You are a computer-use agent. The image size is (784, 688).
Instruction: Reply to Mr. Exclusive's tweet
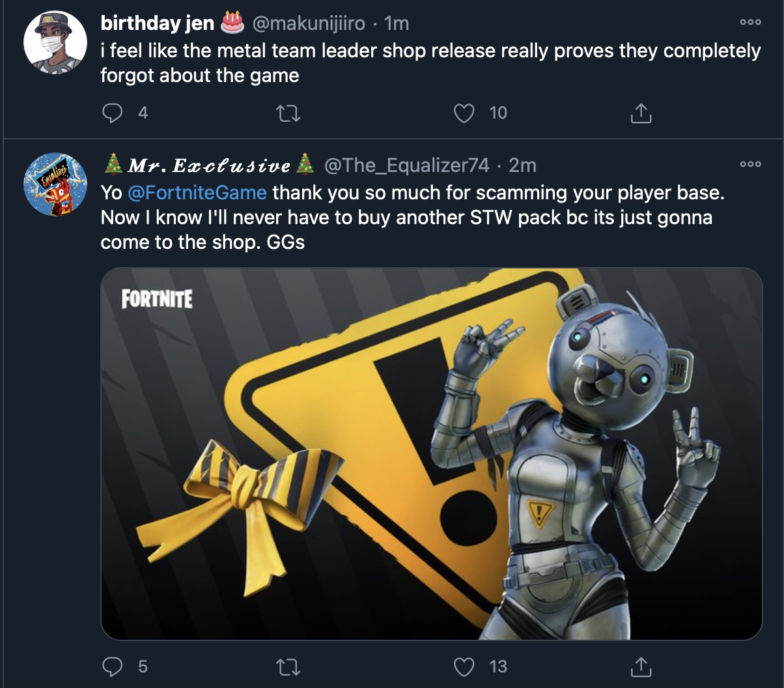(x=113, y=666)
